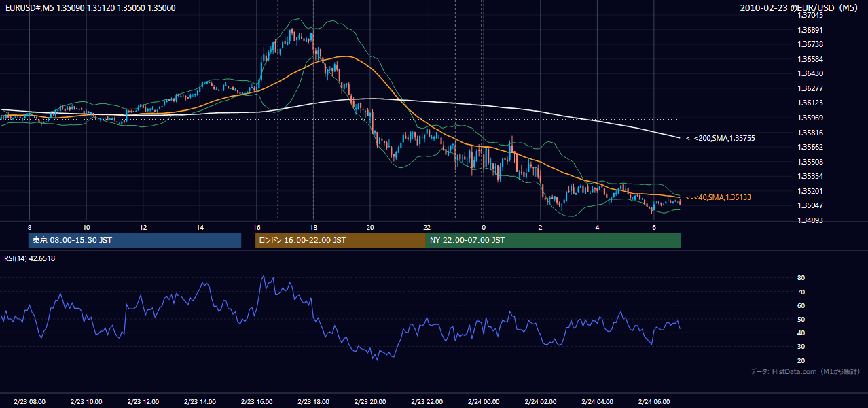Click price axis value 1.35047

point(811,205)
